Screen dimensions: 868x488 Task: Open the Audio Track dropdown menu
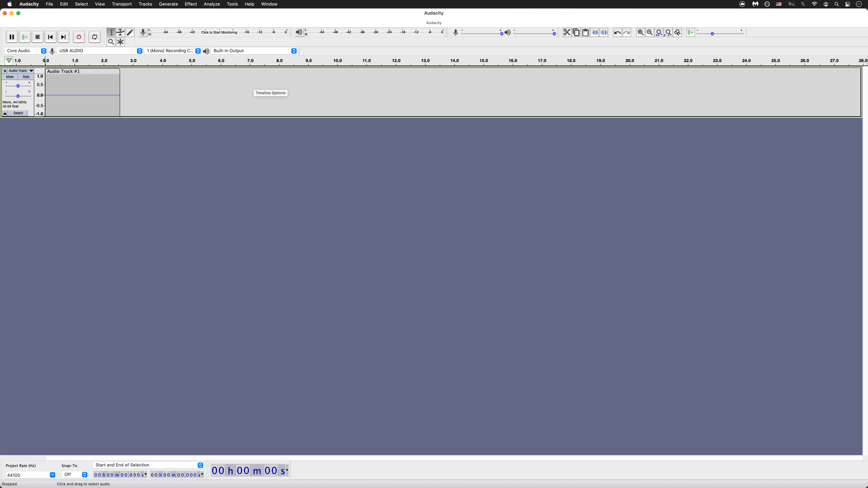pyautogui.click(x=21, y=71)
